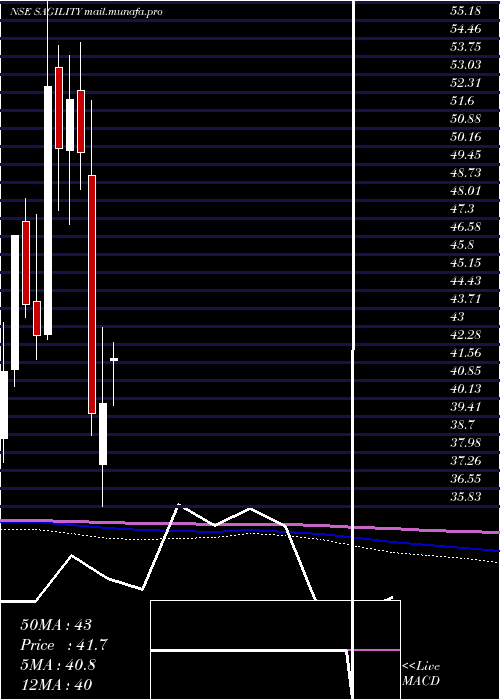Click the vertical white cursor line
Image resolution: width=500 pixels, height=700 pixels.
(354, 350)
